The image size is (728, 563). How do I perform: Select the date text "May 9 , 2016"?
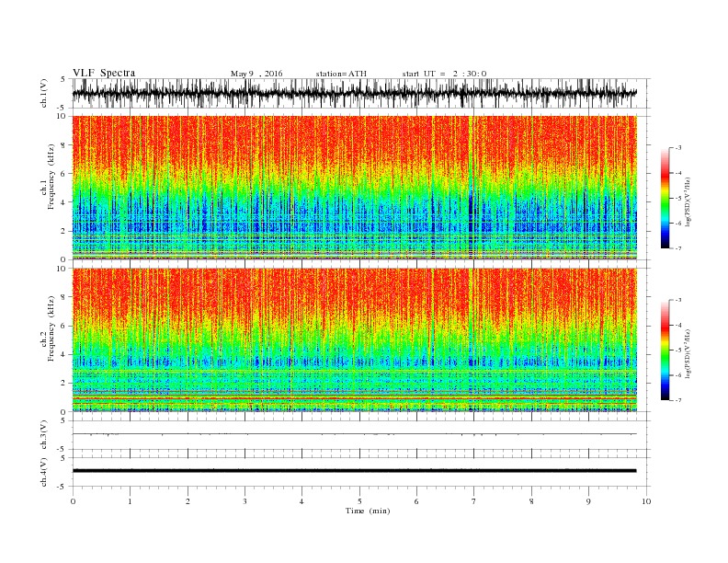click(256, 74)
